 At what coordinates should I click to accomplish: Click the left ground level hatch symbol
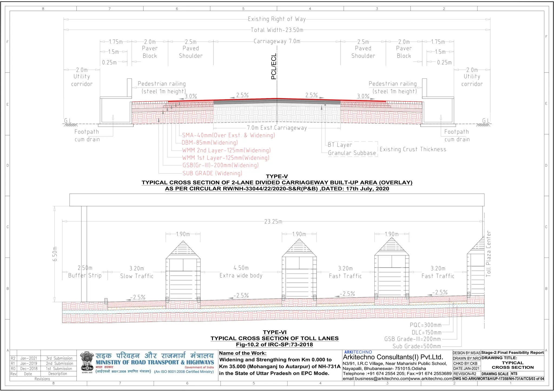pyautogui.click(x=71, y=125)
